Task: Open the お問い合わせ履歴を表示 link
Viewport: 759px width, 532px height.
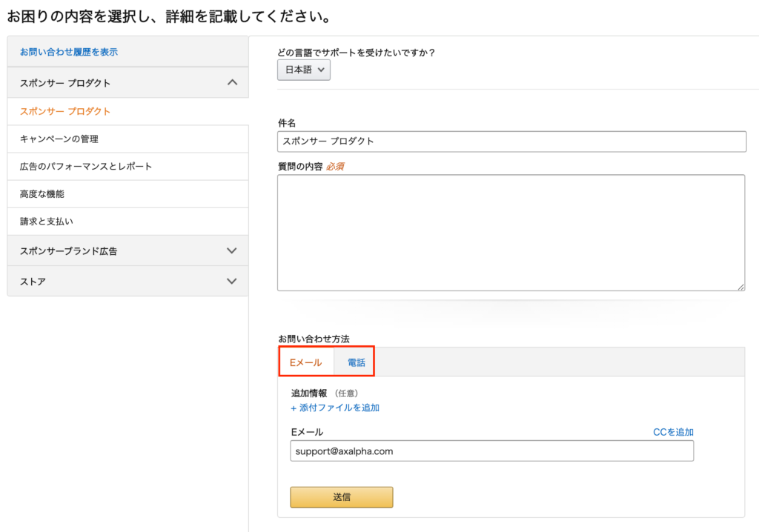Action: pos(69,52)
